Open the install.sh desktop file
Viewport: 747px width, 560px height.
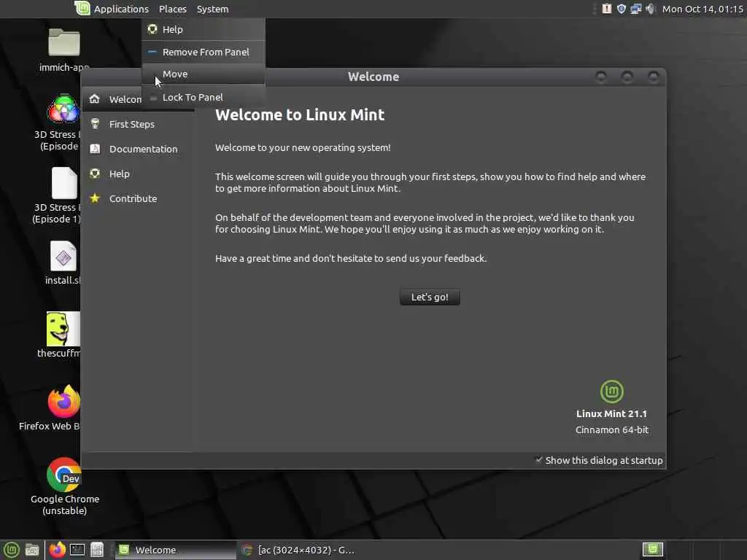coord(63,262)
